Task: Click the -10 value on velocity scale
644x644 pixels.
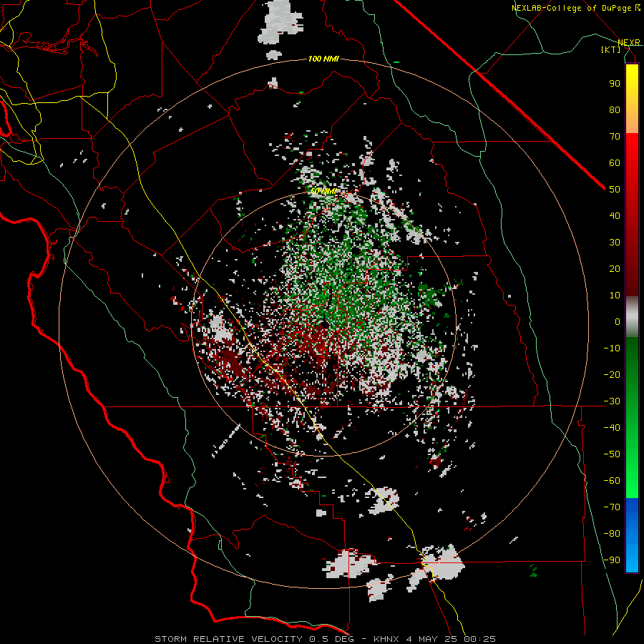Action: (612, 348)
